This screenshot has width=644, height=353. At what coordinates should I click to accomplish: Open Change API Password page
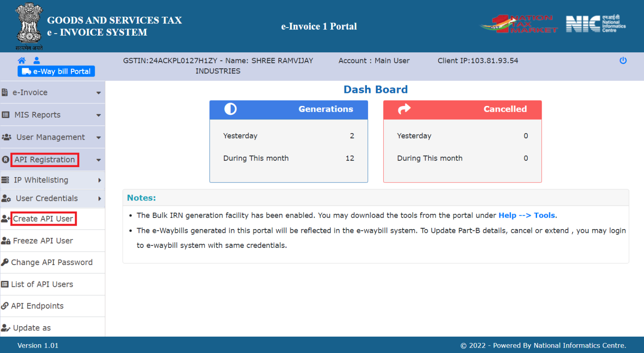[52, 263]
